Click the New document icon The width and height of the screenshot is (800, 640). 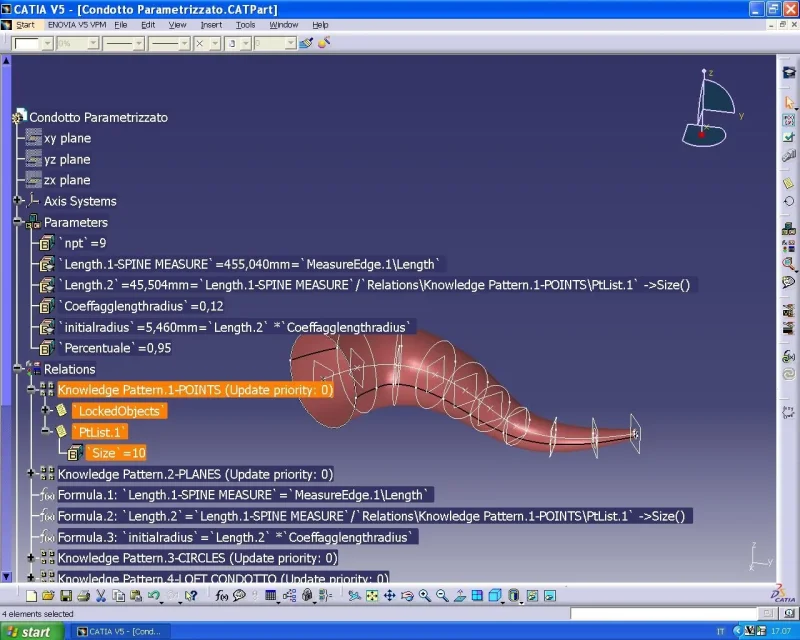[31, 596]
